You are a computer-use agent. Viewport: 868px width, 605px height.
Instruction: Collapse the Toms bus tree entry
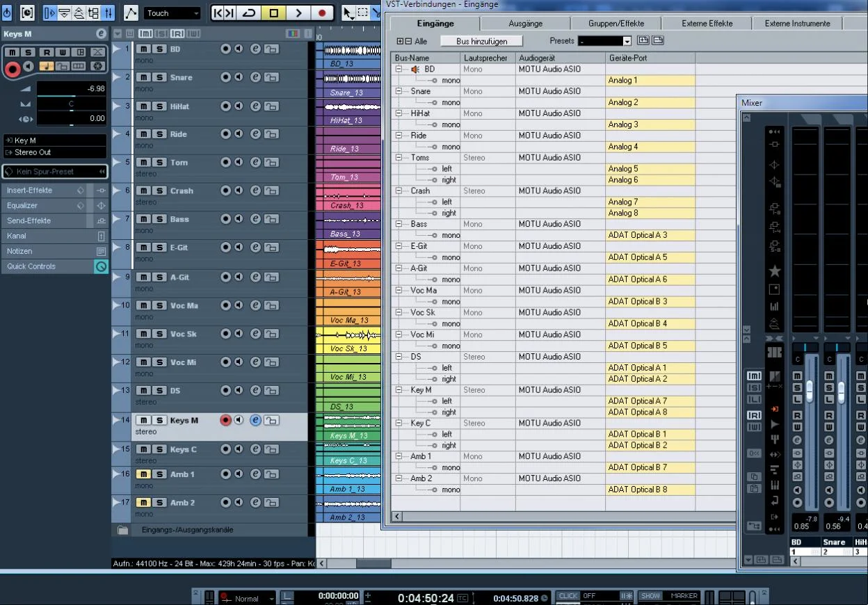(399, 158)
